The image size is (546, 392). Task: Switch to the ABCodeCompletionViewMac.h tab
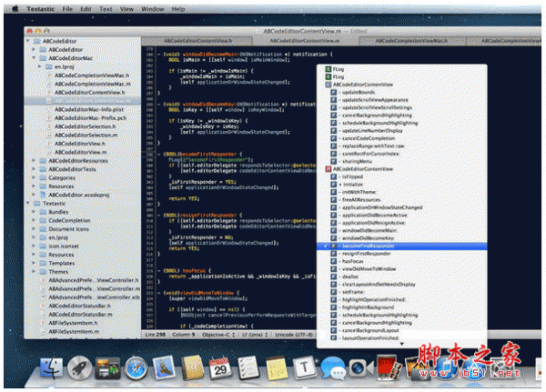click(x=411, y=41)
